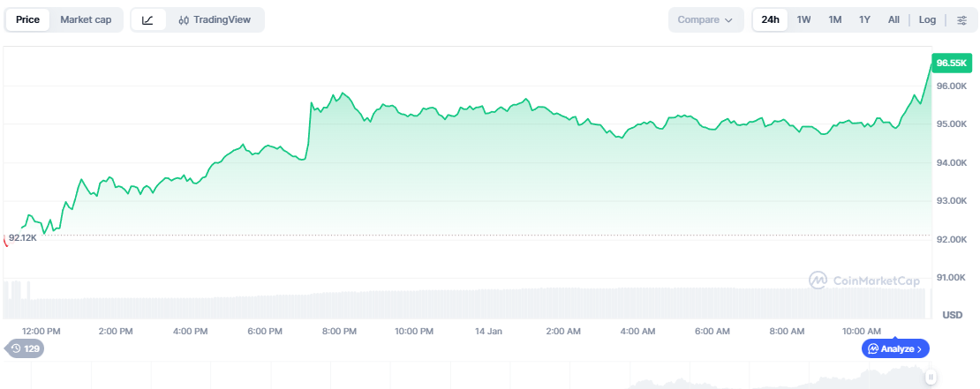Click the 12:00 PM time label

click(x=41, y=331)
